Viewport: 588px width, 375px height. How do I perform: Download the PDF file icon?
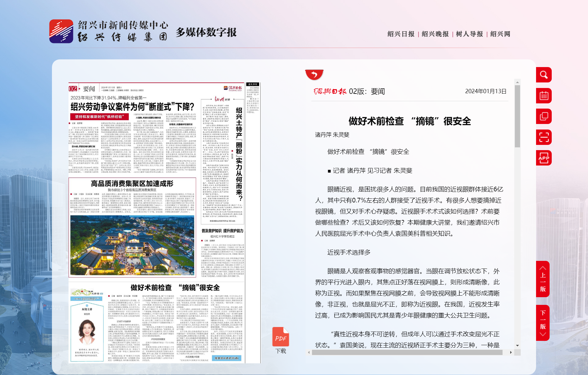coord(280,337)
